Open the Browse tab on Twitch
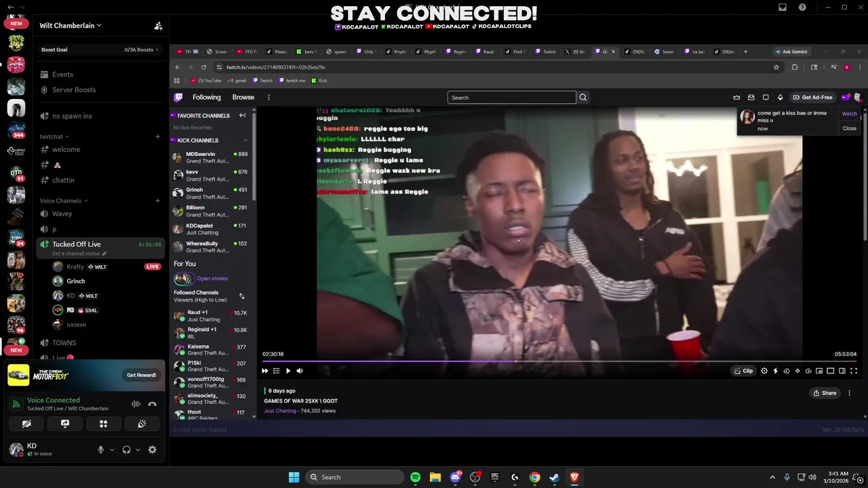This screenshot has height=488, width=868. point(243,98)
